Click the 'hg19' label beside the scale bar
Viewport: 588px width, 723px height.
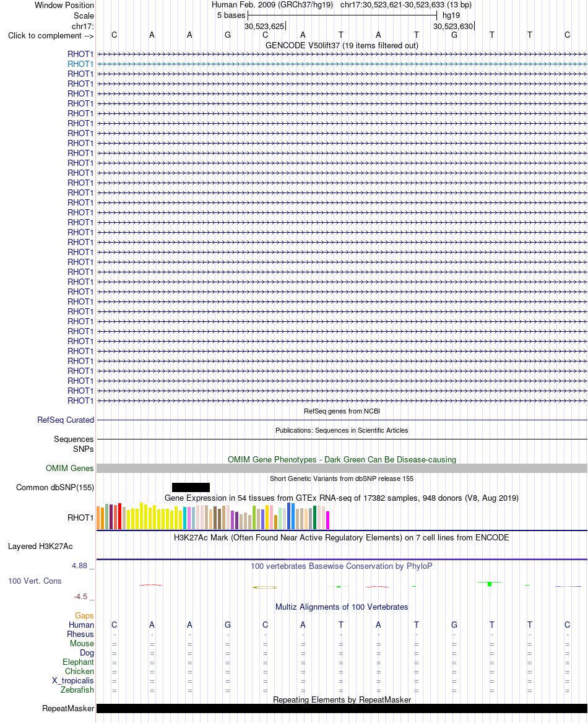[451, 15]
